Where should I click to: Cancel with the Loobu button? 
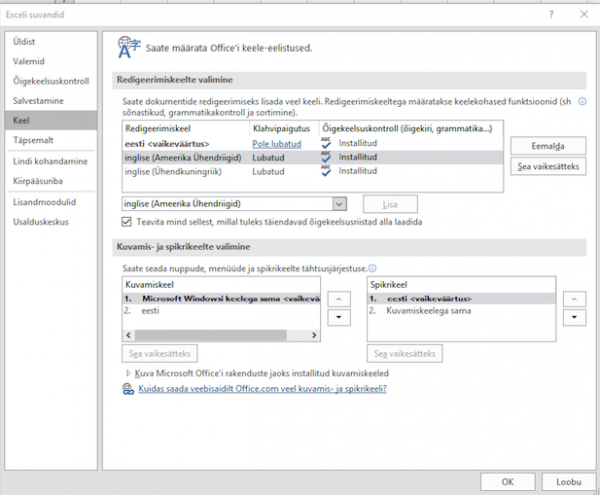pyautogui.click(x=569, y=482)
